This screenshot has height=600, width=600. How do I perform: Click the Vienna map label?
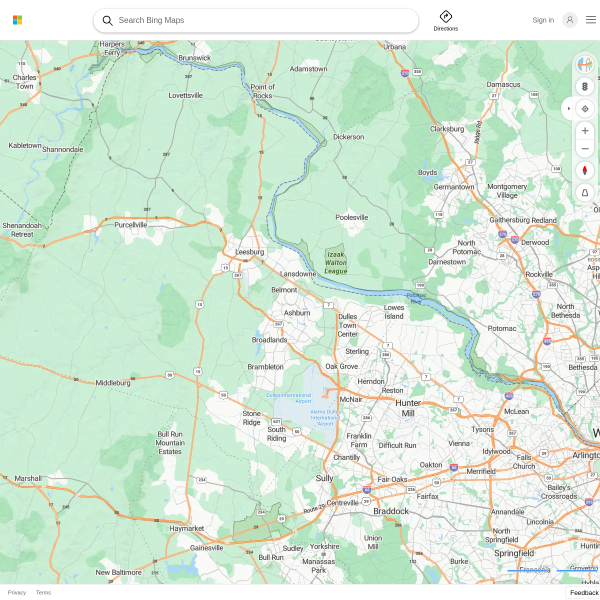(459, 443)
